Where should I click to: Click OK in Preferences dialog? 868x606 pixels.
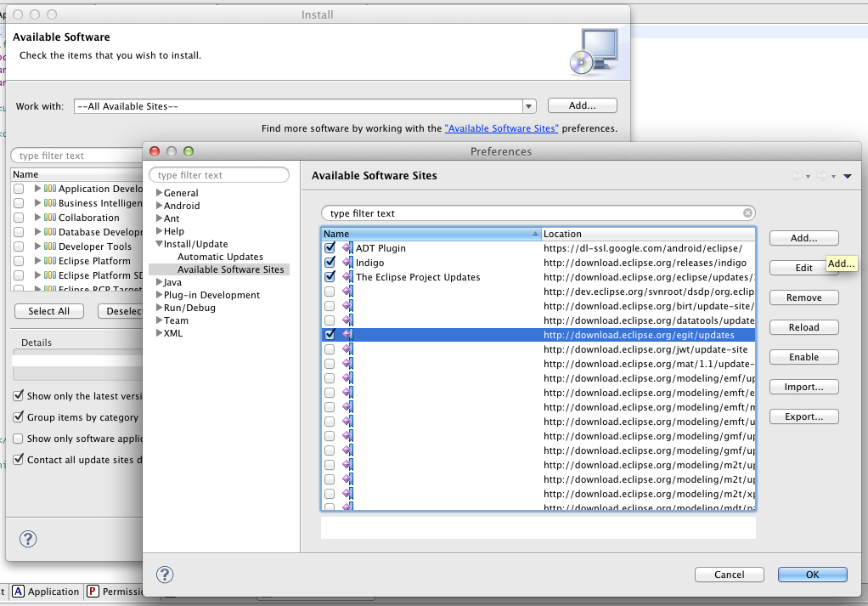[812, 575]
